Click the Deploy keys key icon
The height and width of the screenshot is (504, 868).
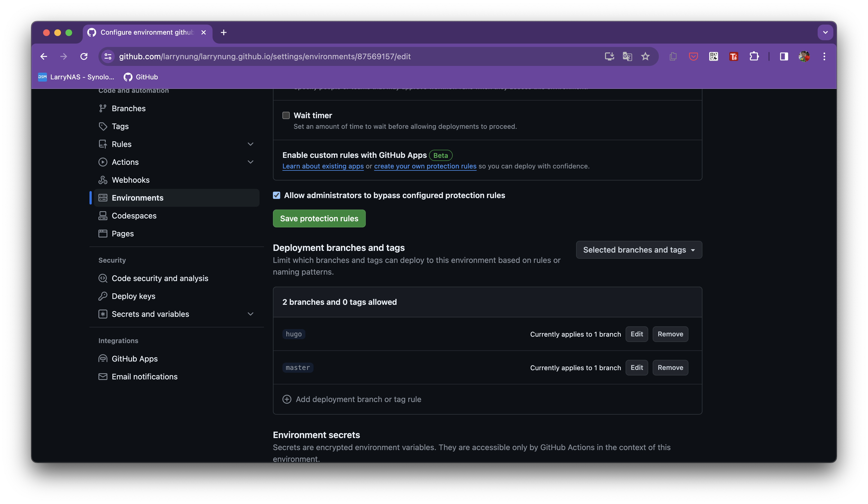103,296
